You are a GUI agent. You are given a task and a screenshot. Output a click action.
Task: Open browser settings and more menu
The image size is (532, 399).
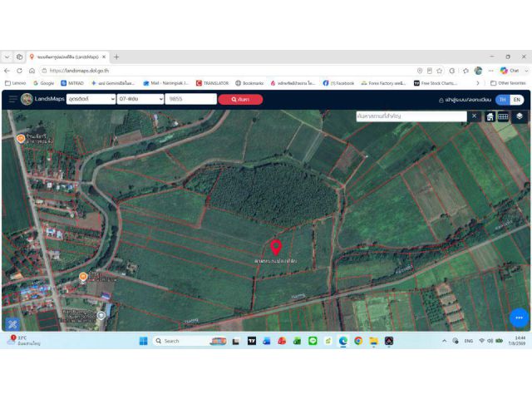pyautogui.click(x=491, y=71)
